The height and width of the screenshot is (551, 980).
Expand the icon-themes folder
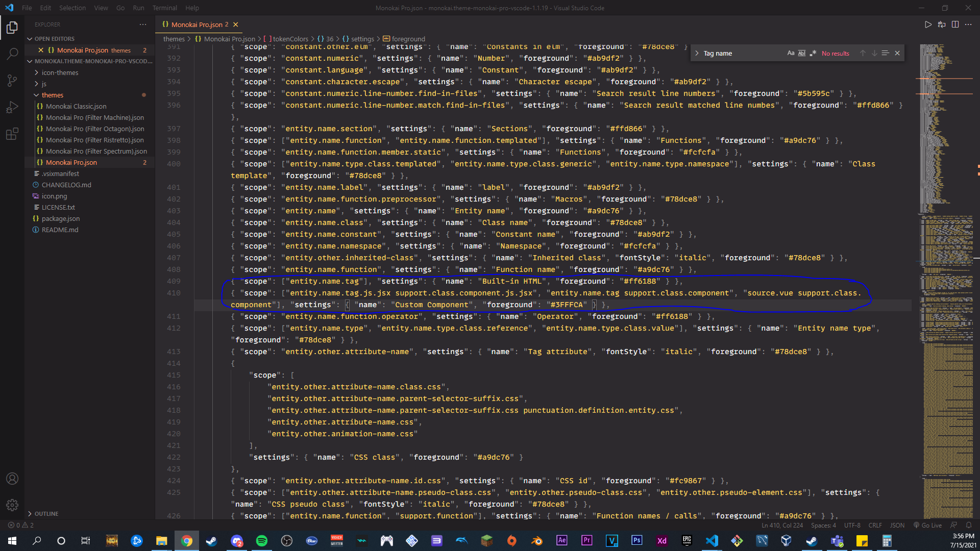click(60, 72)
